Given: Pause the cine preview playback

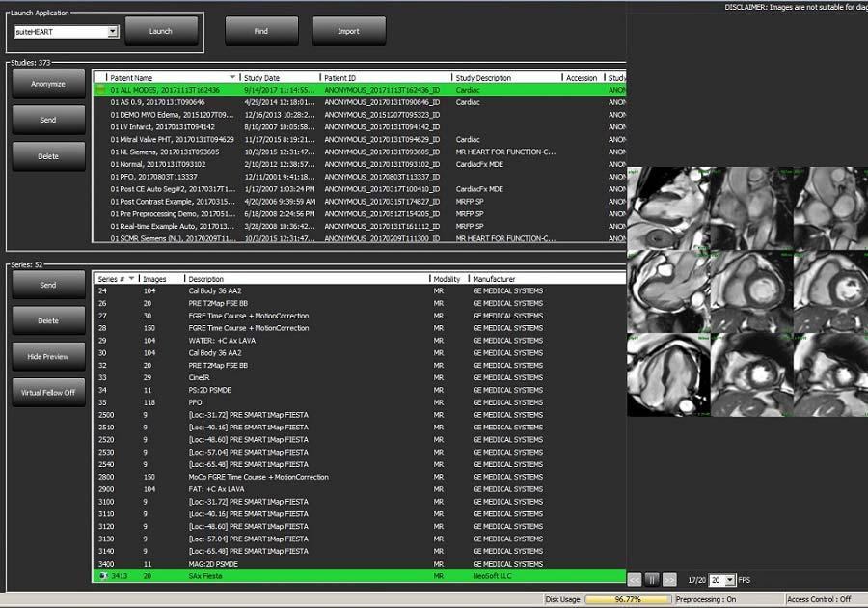Looking at the screenshot, I should pyautogui.click(x=652, y=580).
